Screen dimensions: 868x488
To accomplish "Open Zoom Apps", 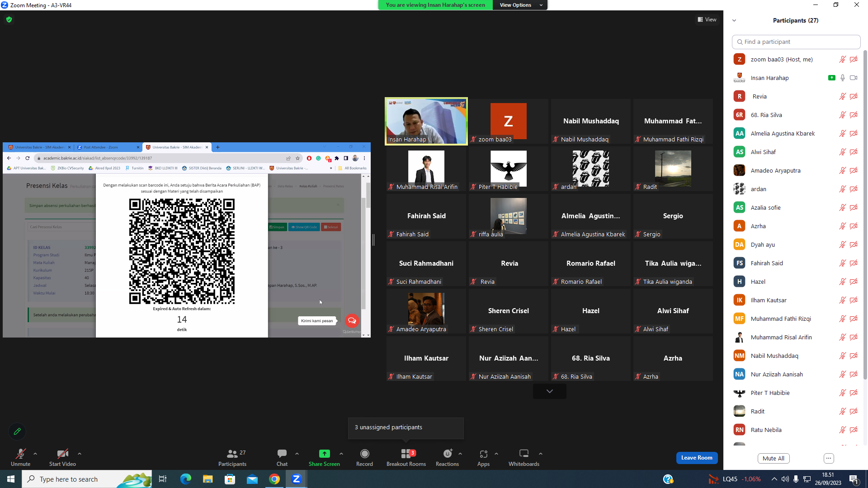I will (x=483, y=457).
